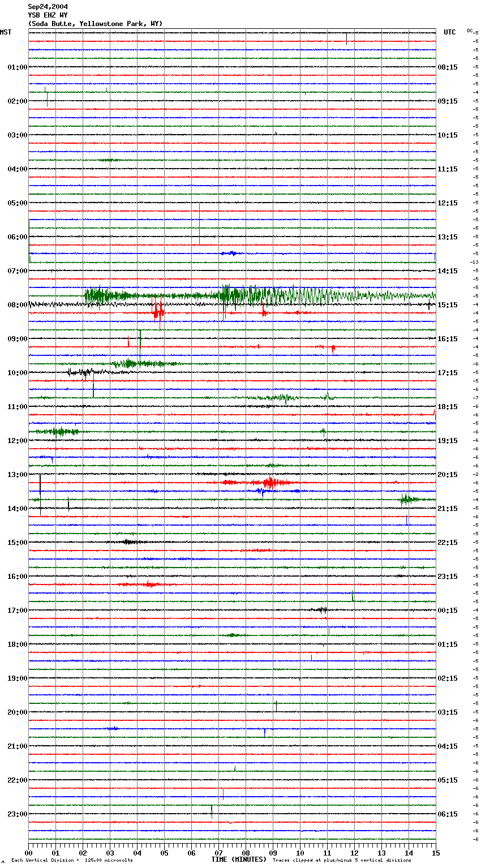The height and width of the screenshot is (868, 481).
Task: Select the "15:15" UTC time label
Action: pyautogui.click(x=448, y=305)
